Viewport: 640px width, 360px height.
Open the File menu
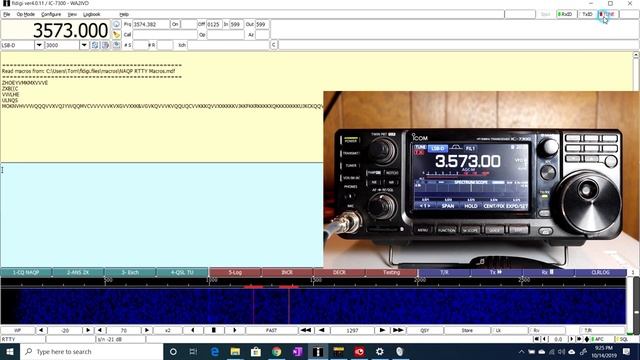7,14
